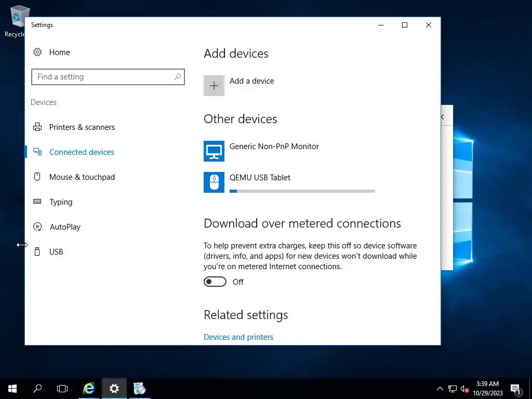The height and width of the screenshot is (399, 532).
Task: Click the USB drive icon in sidebar
Action: click(37, 251)
